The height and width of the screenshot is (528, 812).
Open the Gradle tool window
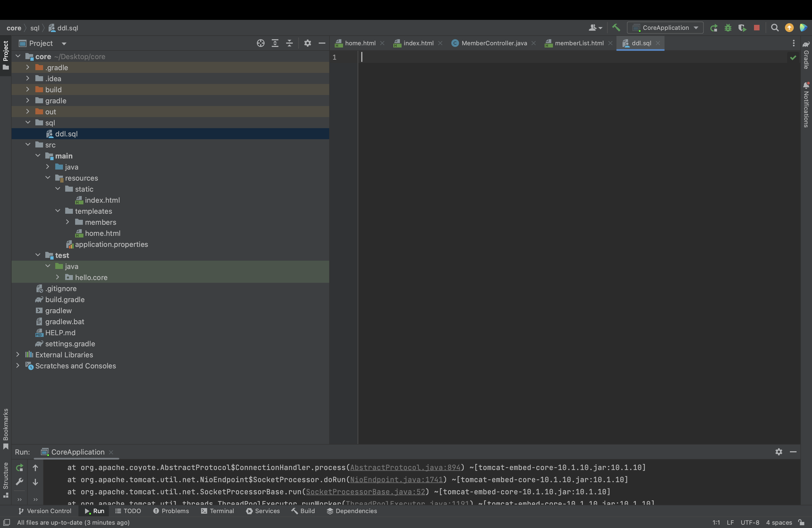coord(806,55)
